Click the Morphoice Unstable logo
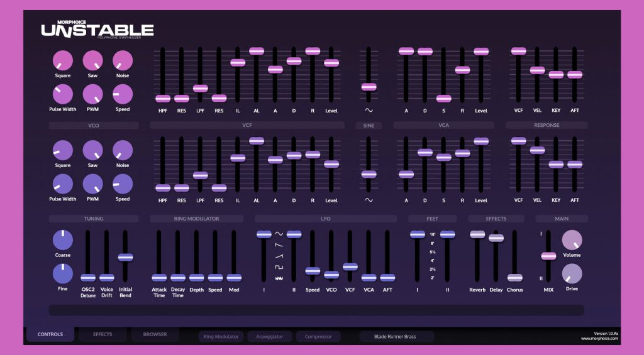Screen dimensions: 644x355 pos(97,30)
